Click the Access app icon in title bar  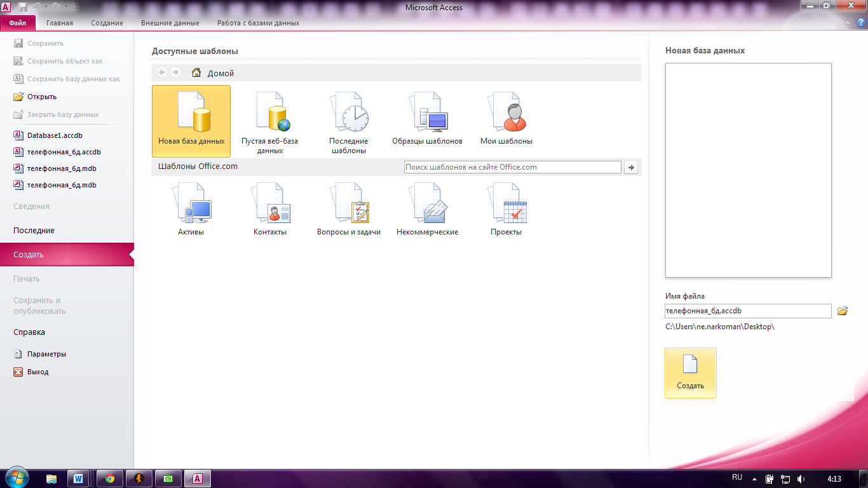[x=5, y=6]
